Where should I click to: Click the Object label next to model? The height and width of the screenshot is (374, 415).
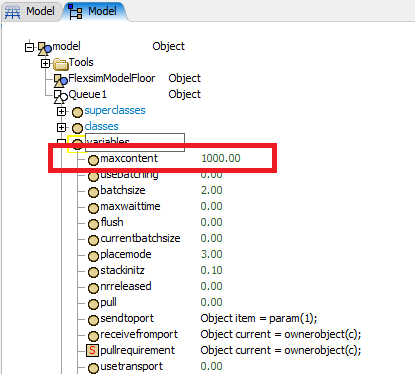point(168,46)
